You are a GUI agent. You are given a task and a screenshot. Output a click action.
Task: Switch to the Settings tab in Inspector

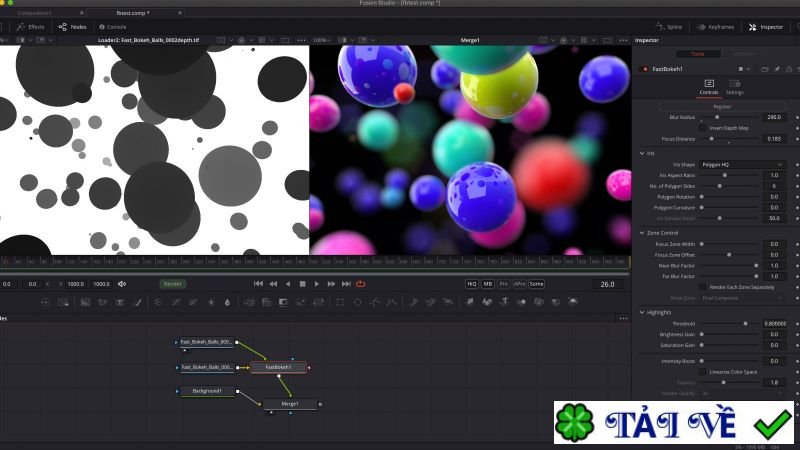tap(734, 87)
